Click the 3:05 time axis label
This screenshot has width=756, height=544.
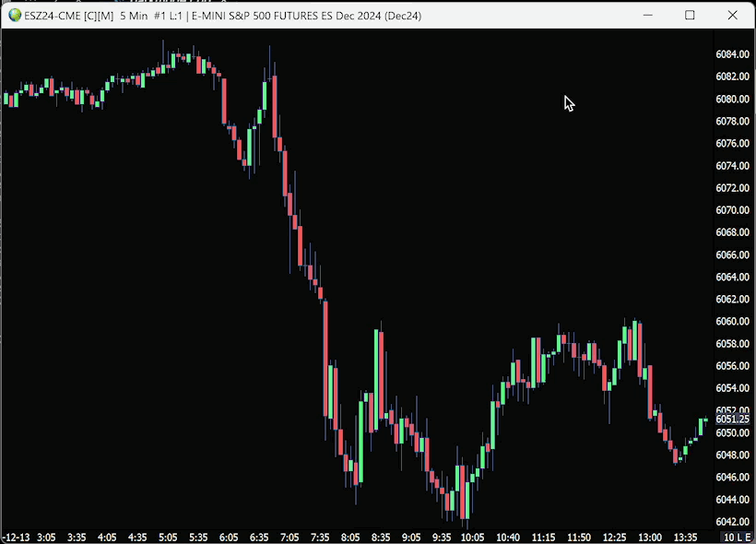tap(46, 538)
